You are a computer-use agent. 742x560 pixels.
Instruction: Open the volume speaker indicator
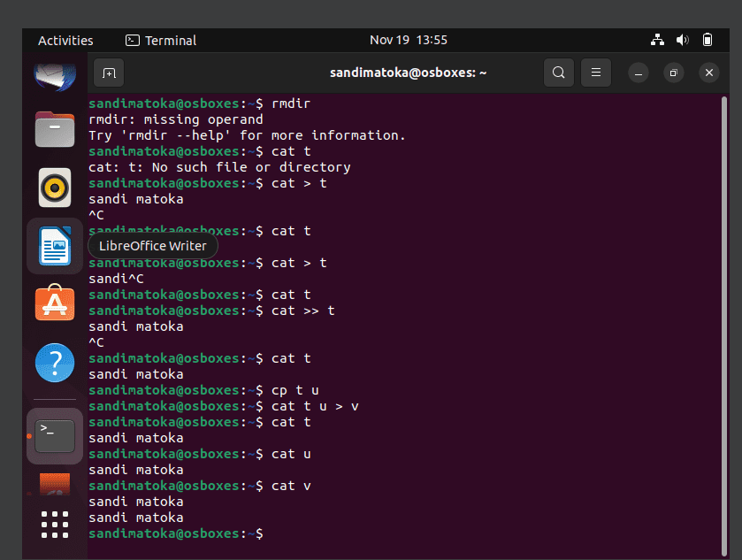tap(683, 40)
